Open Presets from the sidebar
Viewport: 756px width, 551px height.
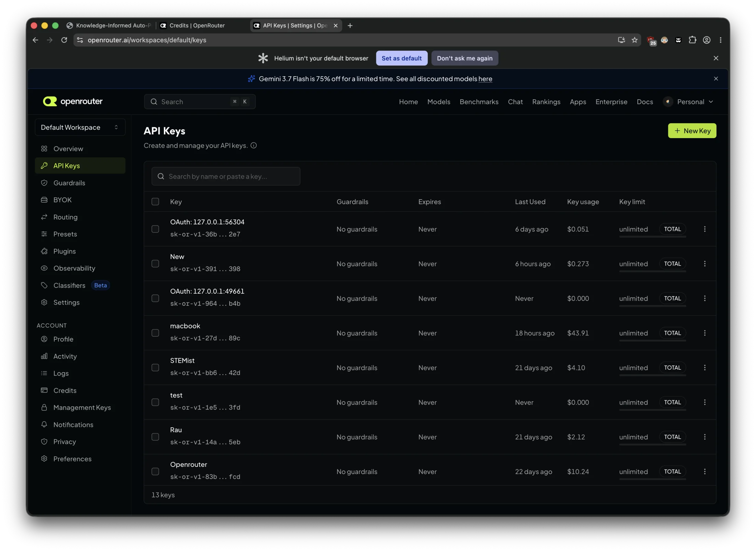80,234
